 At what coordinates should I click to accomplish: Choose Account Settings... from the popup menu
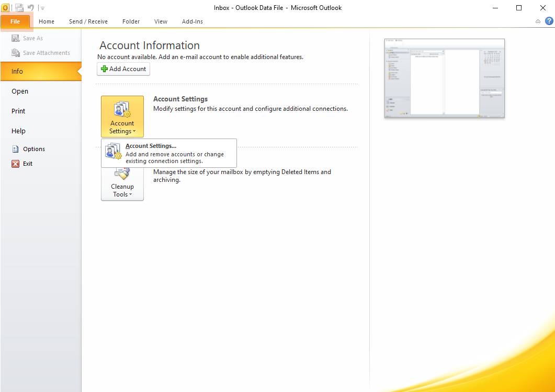pyautogui.click(x=169, y=153)
